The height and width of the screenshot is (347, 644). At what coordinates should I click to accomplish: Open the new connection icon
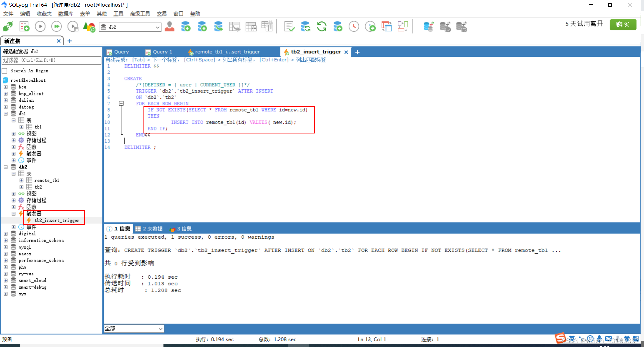tap(7, 26)
